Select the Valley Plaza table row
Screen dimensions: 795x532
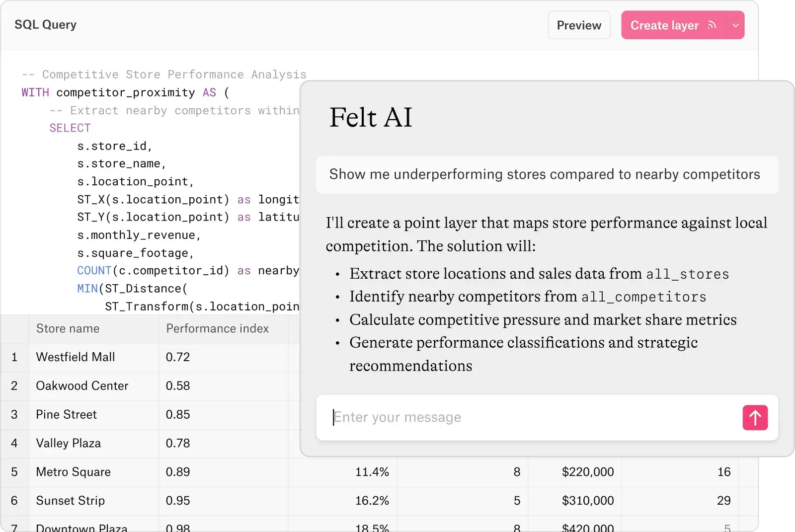68,444
